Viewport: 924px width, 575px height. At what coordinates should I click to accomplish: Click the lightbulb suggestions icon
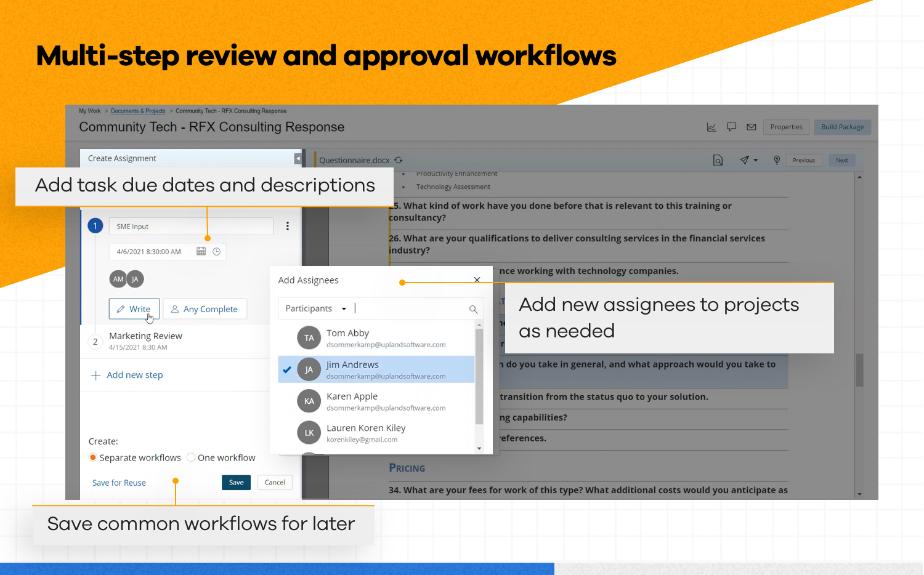(777, 160)
